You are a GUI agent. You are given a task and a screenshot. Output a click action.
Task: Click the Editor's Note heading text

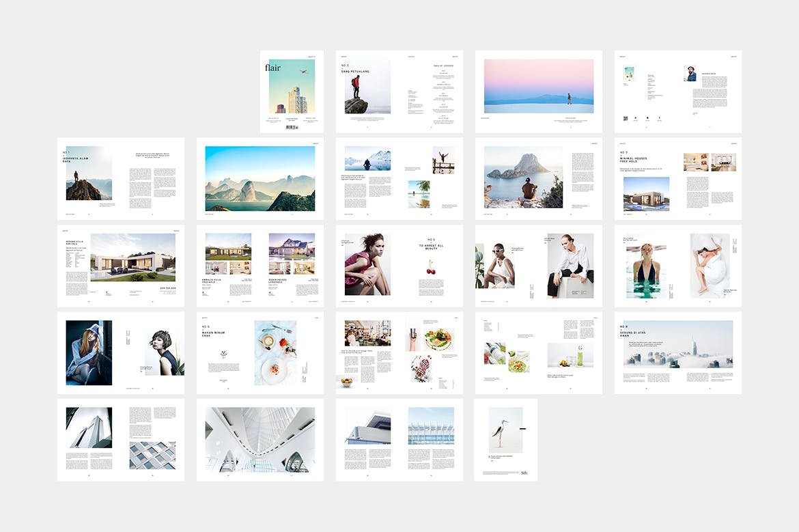pyautogui.click(x=709, y=73)
